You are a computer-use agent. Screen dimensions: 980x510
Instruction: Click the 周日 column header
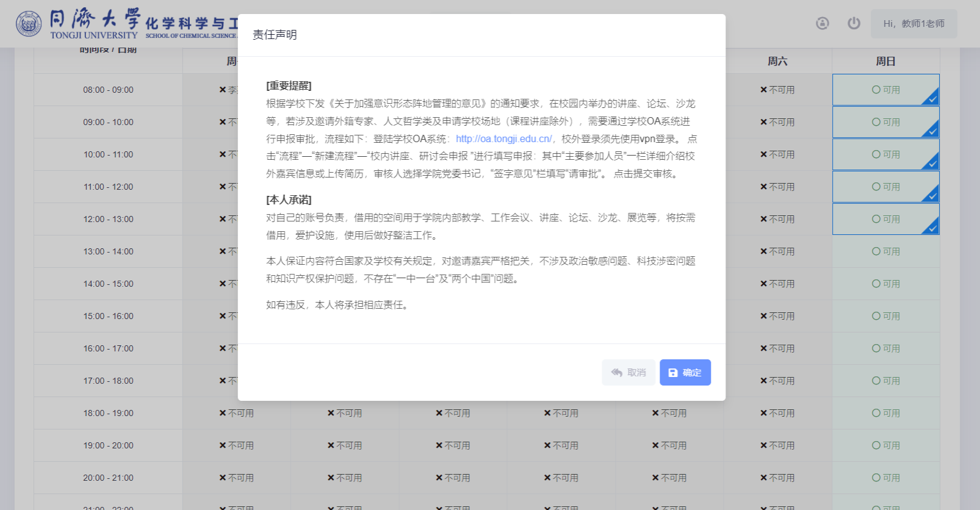[885, 61]
